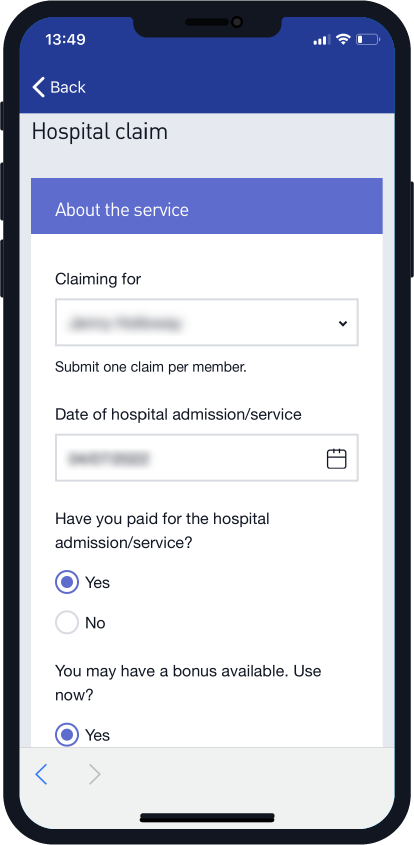Open the calendar date picker icon
This screenshot has height=845, width=414.
click(336, 459)
